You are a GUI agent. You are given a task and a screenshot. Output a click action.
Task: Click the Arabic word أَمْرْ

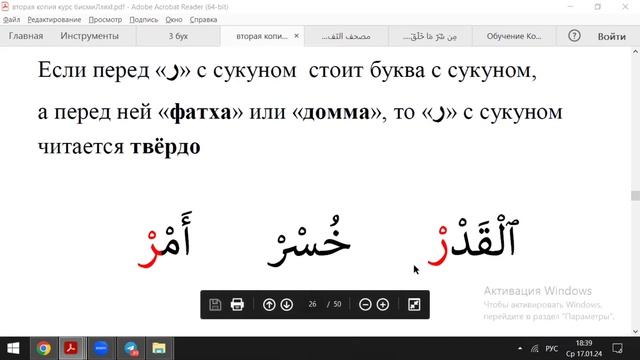(164, 241)
